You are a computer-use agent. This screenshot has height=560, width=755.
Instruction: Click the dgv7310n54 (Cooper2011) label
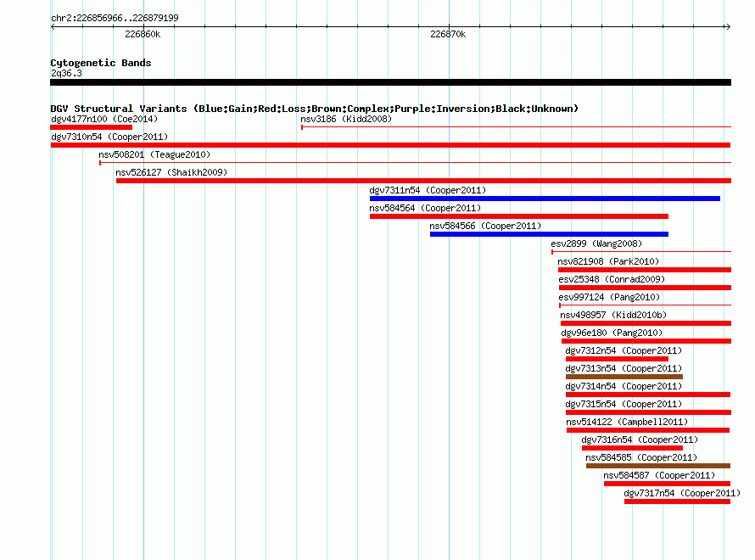coord(109,137)
